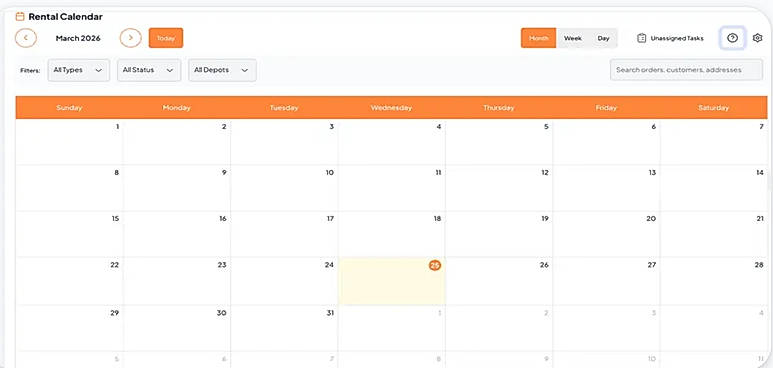This screenshot has height=368, width=773.
Task: Select March 21 cell
Action: pos(714,234)
